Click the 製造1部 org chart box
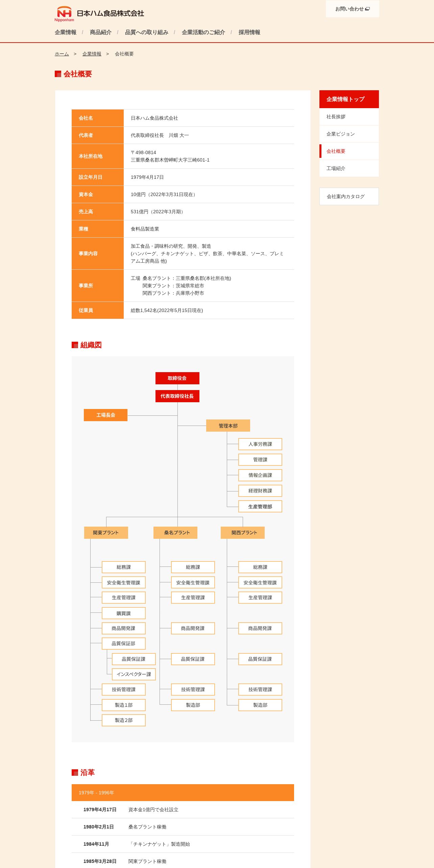434x868 pixels. pos(124,705)
